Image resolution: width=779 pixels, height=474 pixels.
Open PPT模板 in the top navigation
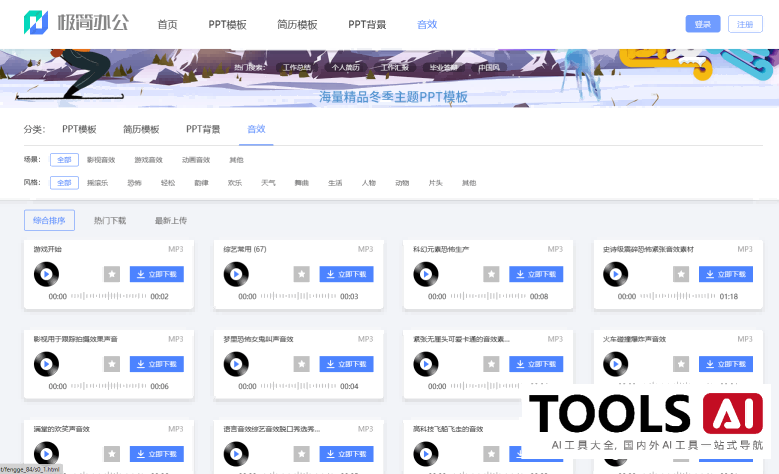226,24
